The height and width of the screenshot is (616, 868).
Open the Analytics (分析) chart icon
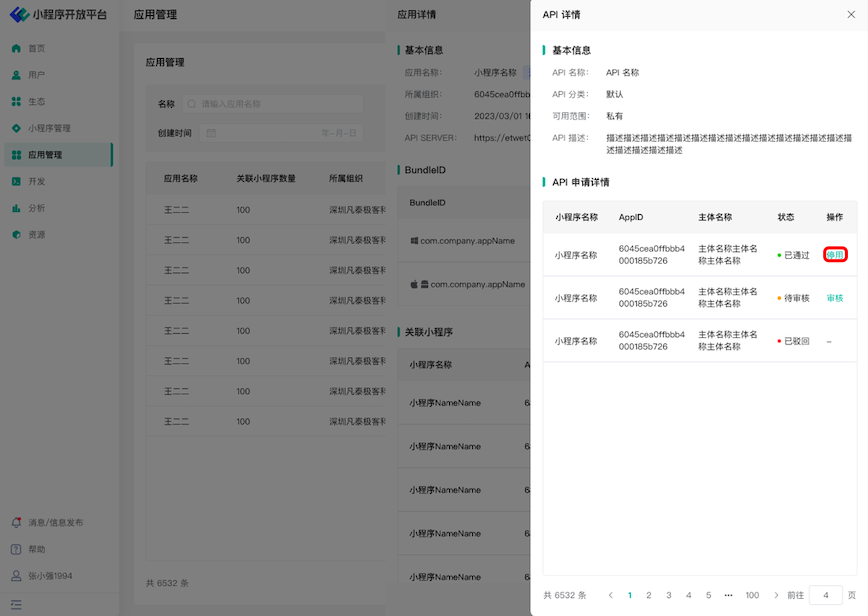[x=16, y=208]
